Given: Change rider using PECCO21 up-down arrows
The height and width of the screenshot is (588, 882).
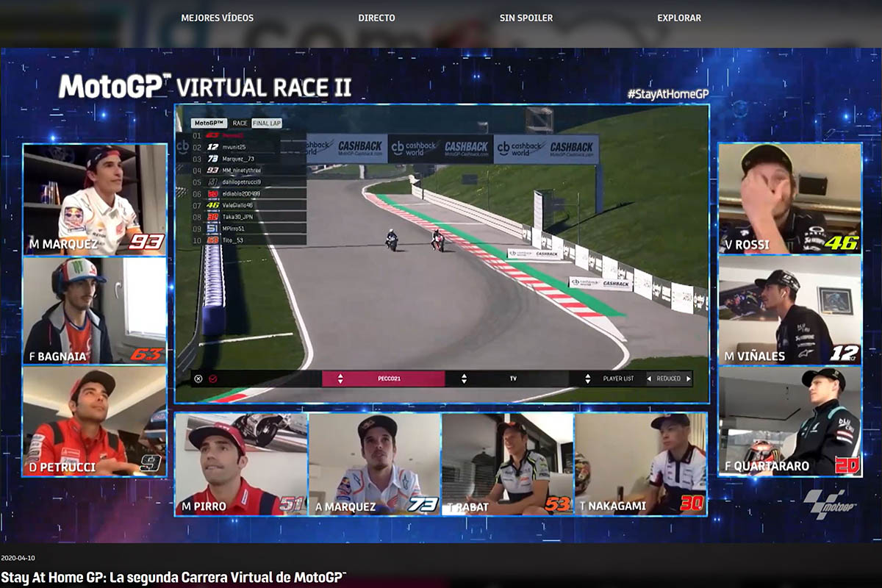Looking at the screenshot, I should point(340,379).
